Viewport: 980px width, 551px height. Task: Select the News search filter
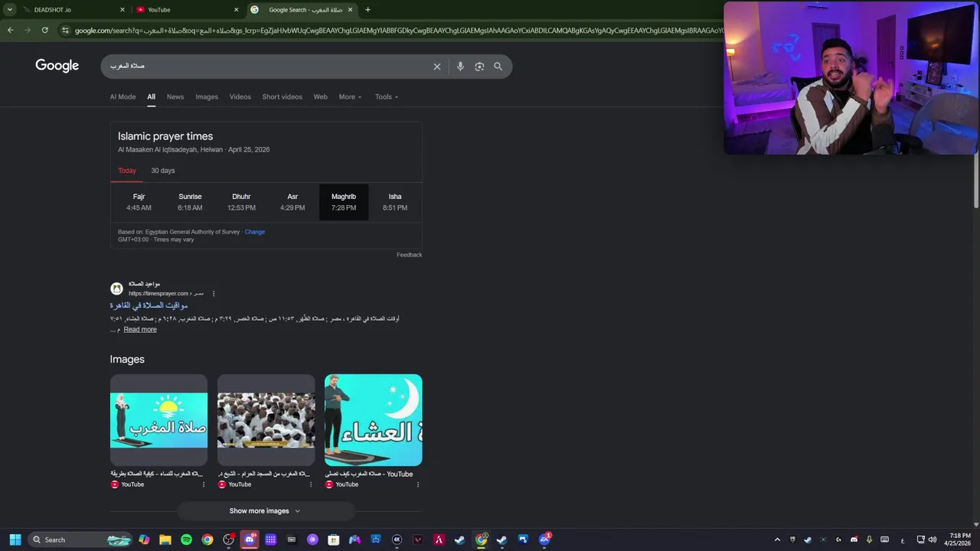tap(175, 97)
